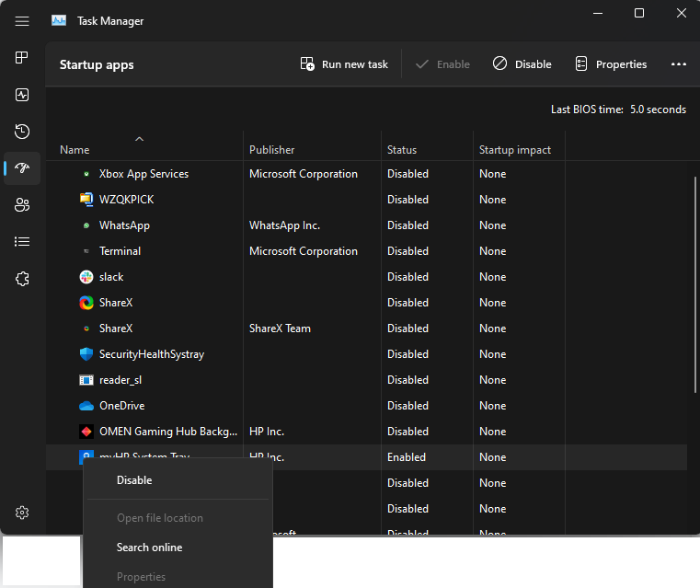Open the Details page icon

click(22, 242)
